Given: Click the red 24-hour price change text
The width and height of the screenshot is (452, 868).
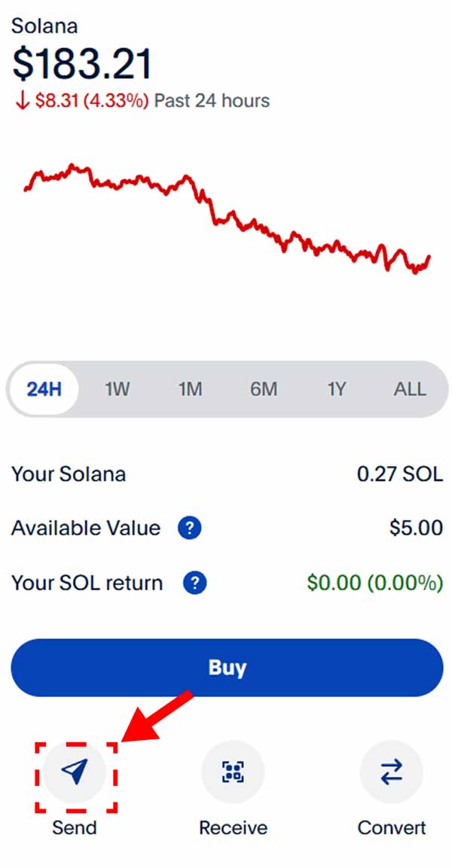Looking at the screenshot, I should pos(81,101).
